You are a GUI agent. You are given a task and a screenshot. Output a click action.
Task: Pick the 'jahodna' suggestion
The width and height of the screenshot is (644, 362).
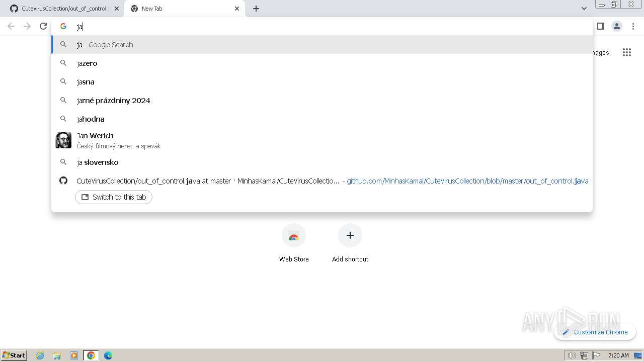click(x=322, y=119)
